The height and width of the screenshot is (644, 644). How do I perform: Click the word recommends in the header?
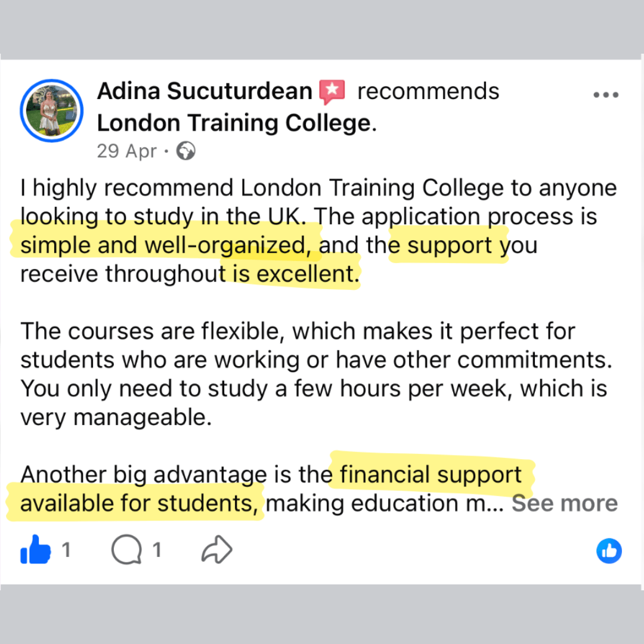coord(428,91)
